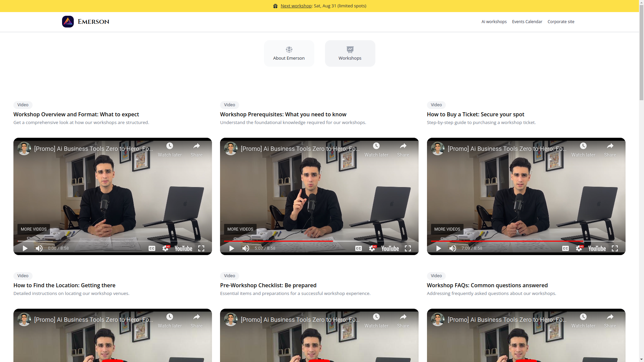This screenshot has width=644, height=362.
Task: Show MORE VIDEOS on the first video
Action: coord(34,229)
